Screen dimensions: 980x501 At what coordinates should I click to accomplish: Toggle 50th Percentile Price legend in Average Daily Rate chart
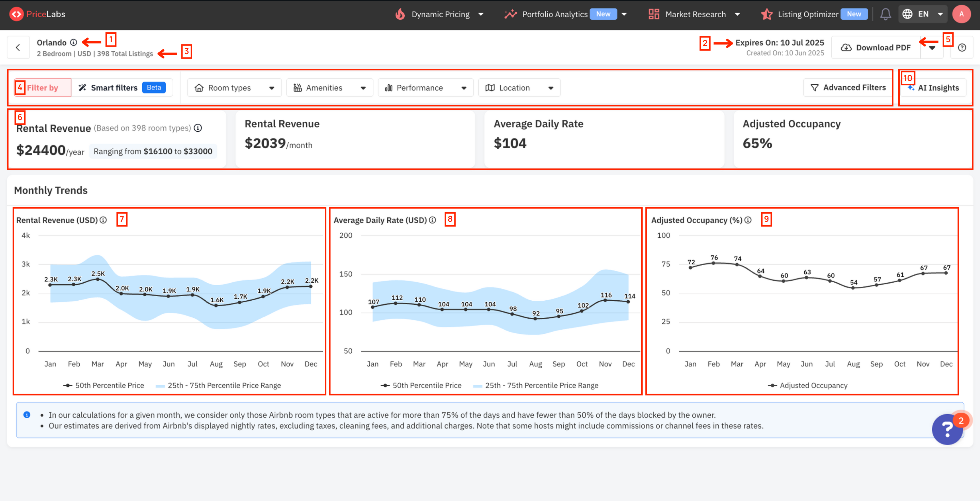tap(421, 385)
